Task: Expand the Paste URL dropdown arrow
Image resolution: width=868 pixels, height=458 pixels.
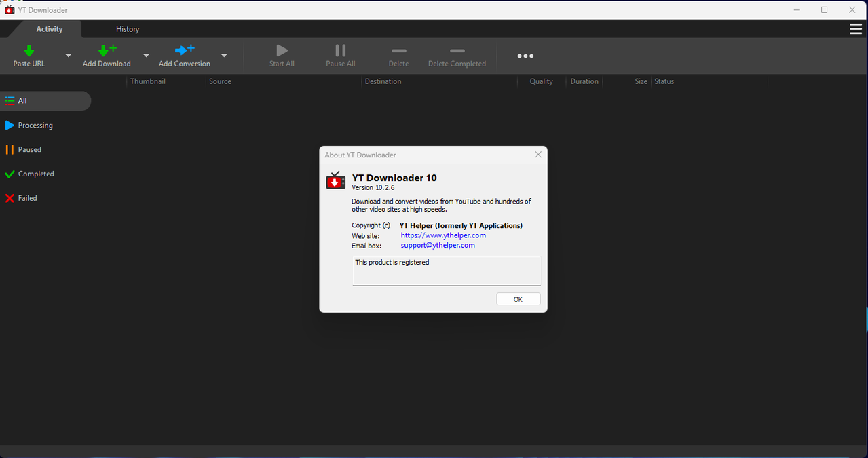Action: point(68,56)
